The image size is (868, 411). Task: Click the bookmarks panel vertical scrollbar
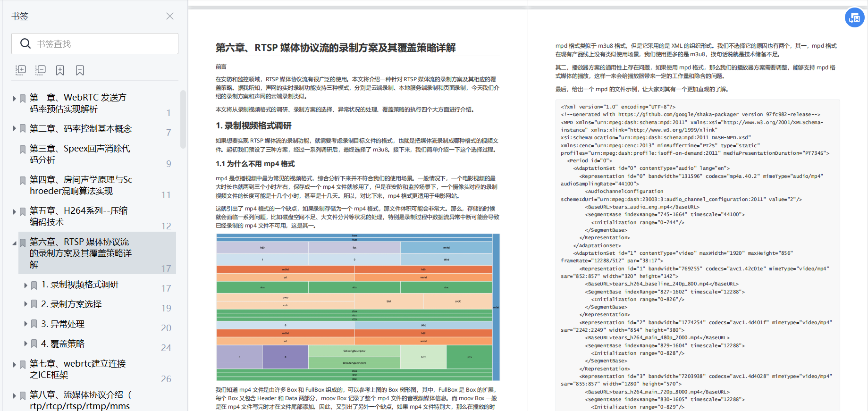(x=183, y=120)
